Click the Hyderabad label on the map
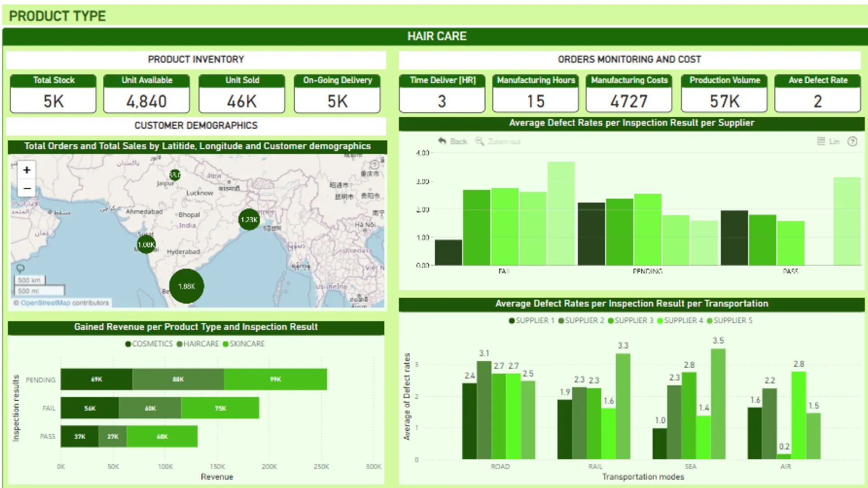Image resolution: width=868 pixels, height=488 pixels. coord(183,252)
